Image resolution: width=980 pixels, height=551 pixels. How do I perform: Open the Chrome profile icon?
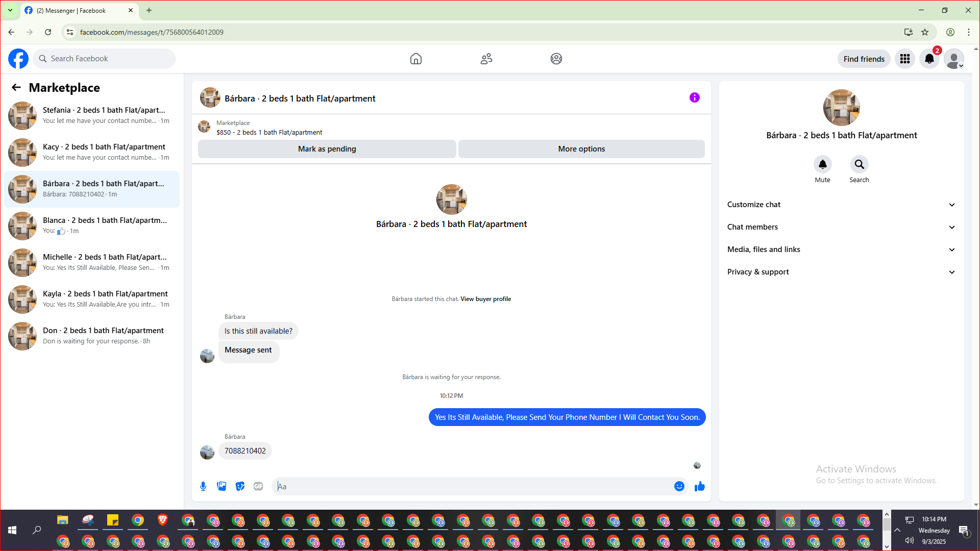pos(950,32)
